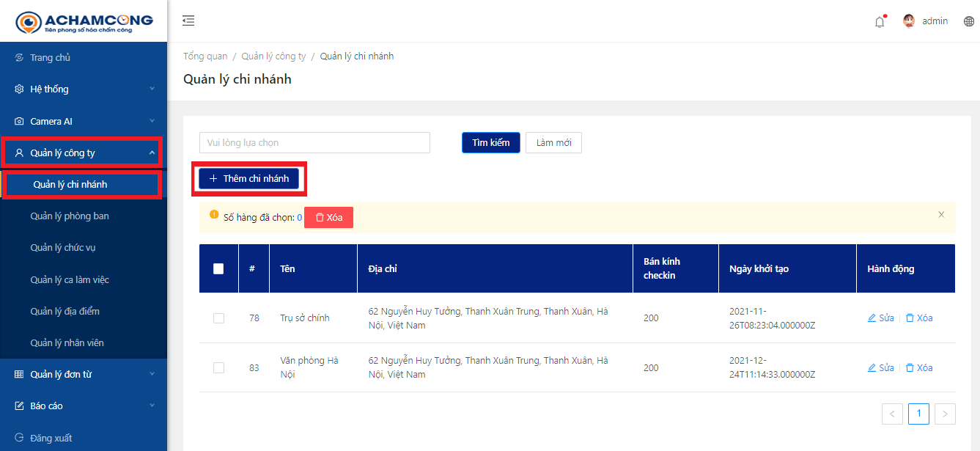Screen dimensions: 980x451
Task: Click Sửa for Trụ sở chính row
Action: tap(881, 318)
